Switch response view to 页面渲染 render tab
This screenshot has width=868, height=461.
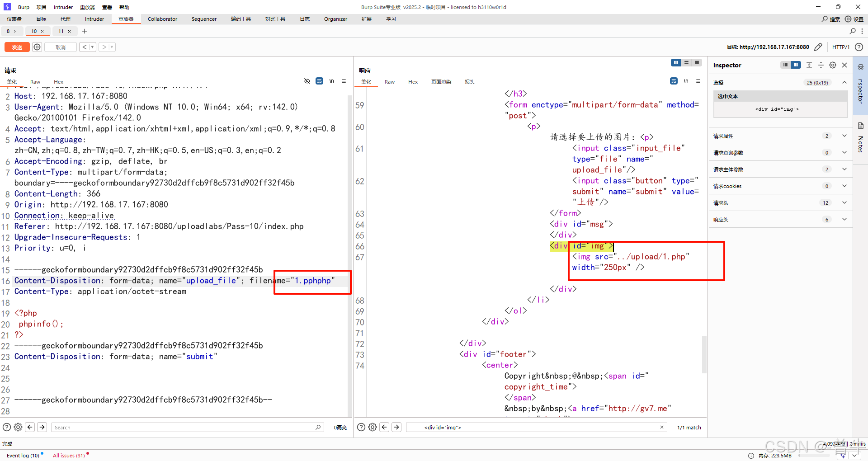point(441,82)
